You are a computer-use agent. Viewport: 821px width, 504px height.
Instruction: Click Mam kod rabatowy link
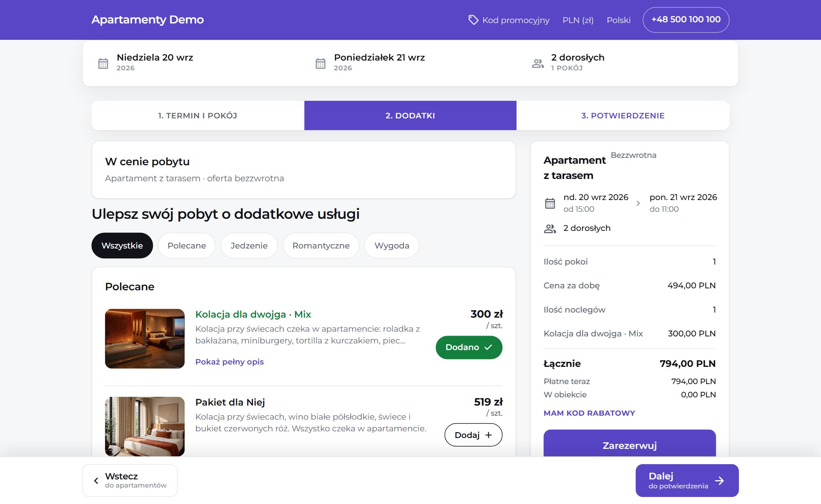(x=589, y=413)
